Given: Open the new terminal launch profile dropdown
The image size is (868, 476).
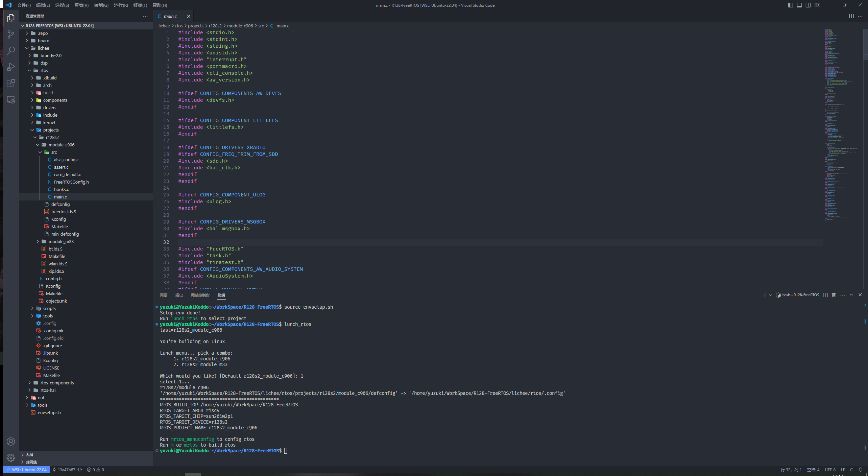Looking at the screenshot, I should 771,295.
